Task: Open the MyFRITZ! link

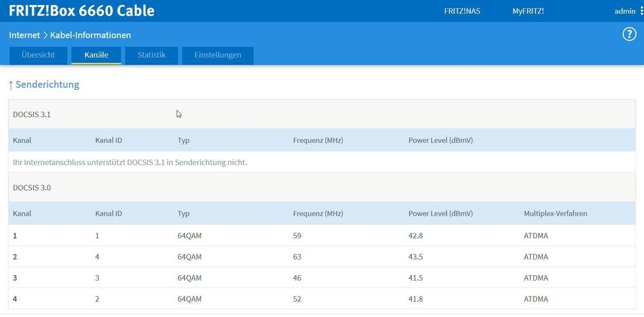Action: coord(528,11)
